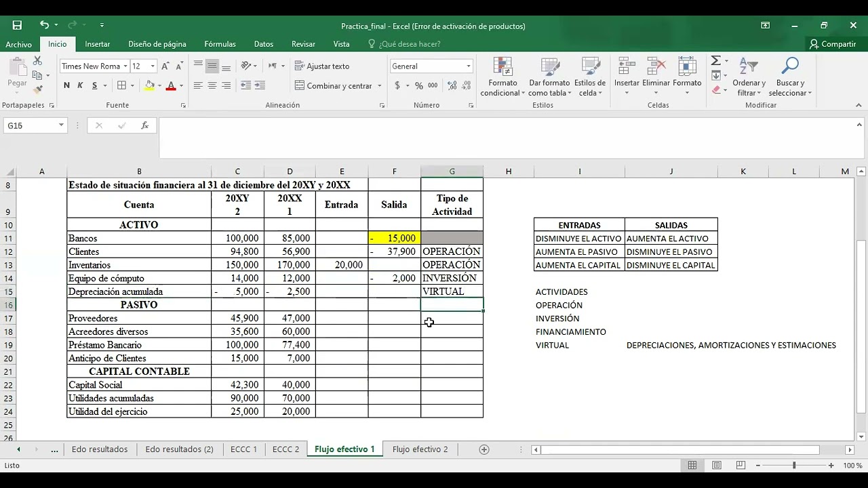Open the Fuente dialog launcher
This screenshot has height=488, width=868.
(x=183, y=106)
